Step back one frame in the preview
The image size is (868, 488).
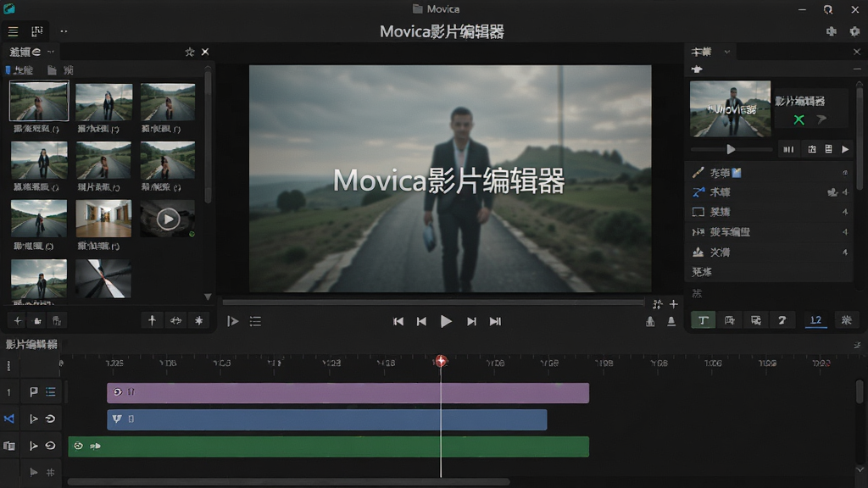[422, 321]
